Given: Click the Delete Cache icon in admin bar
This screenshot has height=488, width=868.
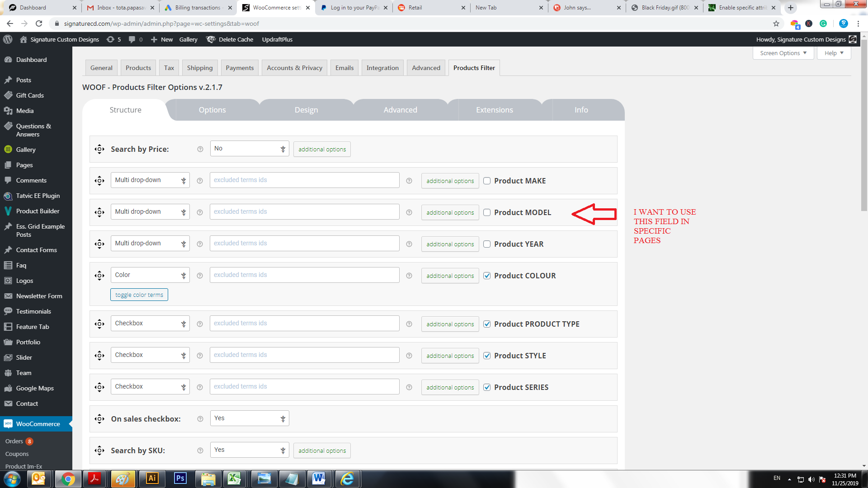Looking at the screenshot, I should point(211,39).
